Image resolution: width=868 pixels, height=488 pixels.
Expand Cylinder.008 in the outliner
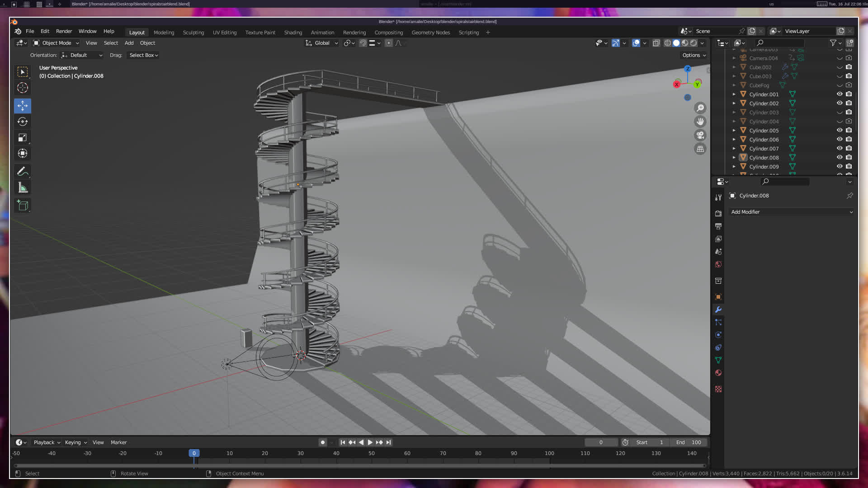point(734,158)
